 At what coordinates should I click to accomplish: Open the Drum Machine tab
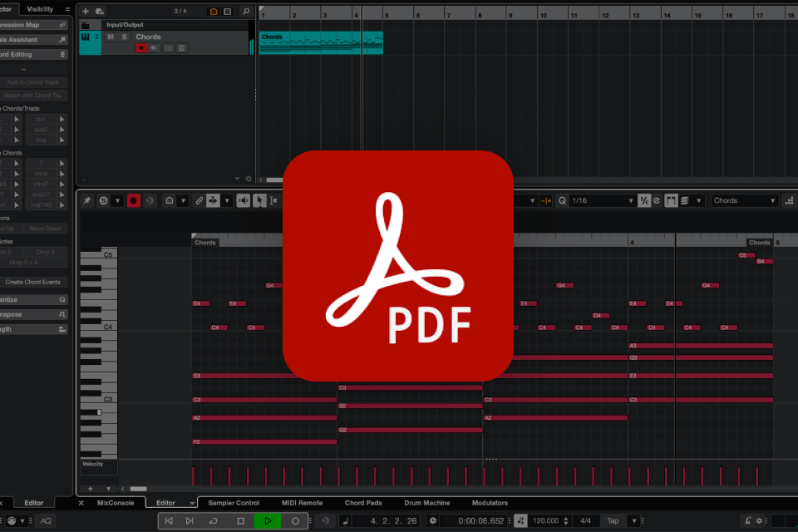pyautogui.click(x=427, y=503)
